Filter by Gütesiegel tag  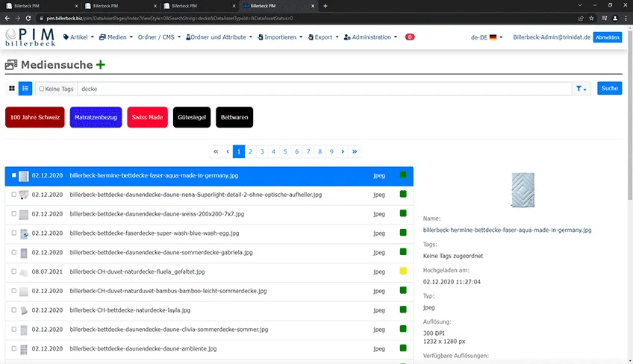coord(192,117)
